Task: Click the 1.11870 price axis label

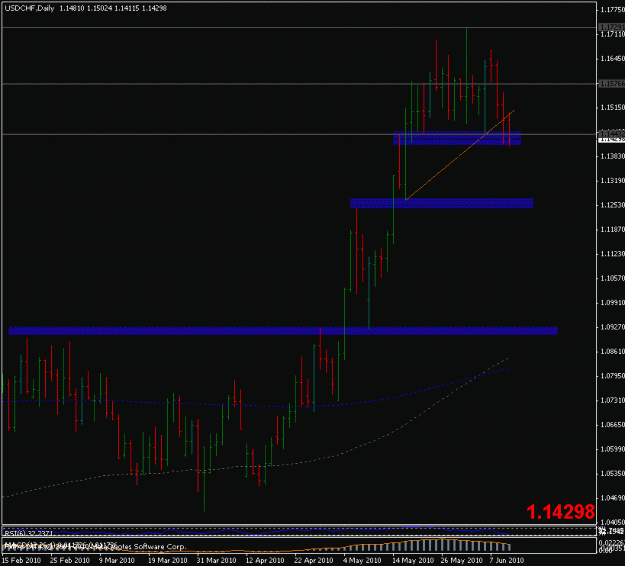Action: pos(612,229)
